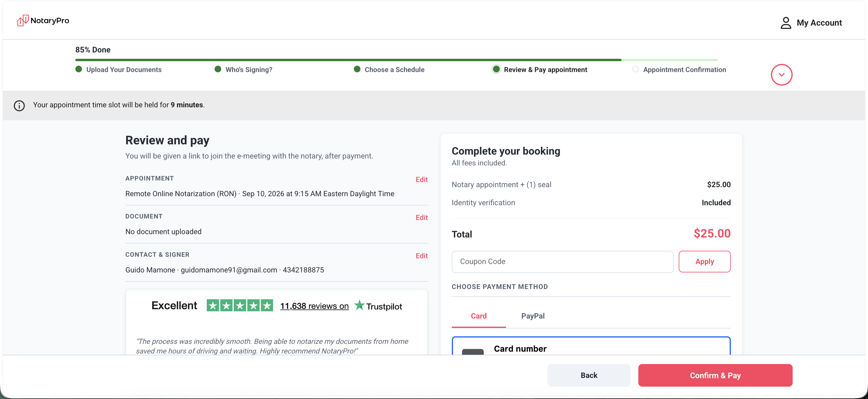Screen dimensions: 868x399
Task: Click the Guido Mamone contact details
Action: 225,270
